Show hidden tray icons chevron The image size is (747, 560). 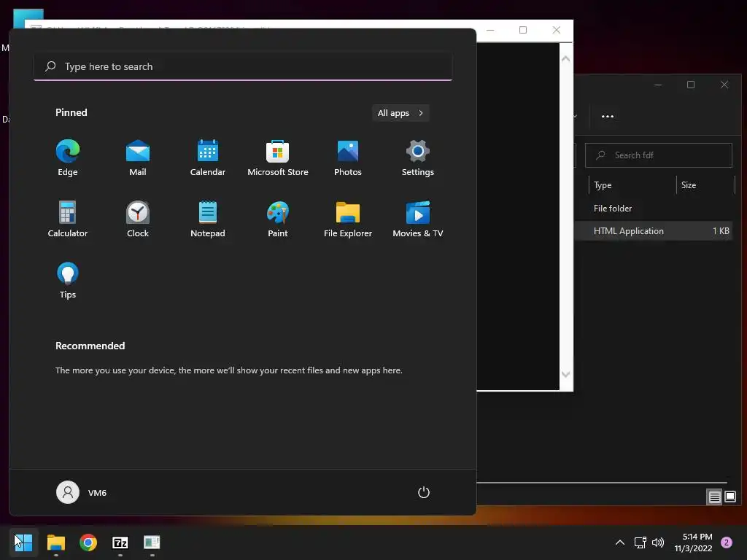click(x=620, y=542)
